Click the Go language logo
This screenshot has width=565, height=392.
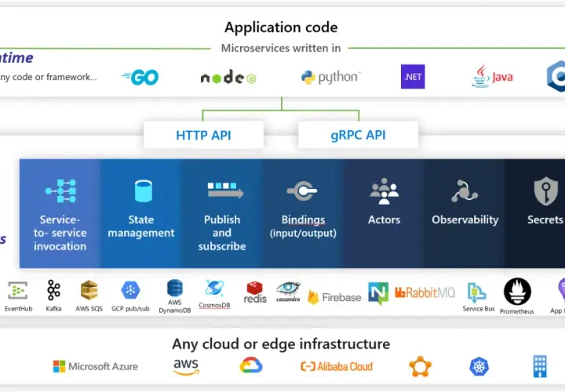(140, 77)
